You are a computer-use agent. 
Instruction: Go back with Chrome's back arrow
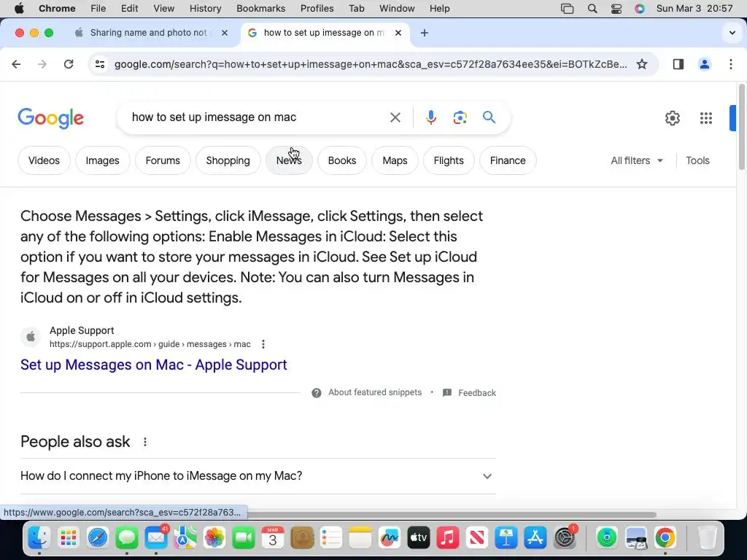(16, 64)
